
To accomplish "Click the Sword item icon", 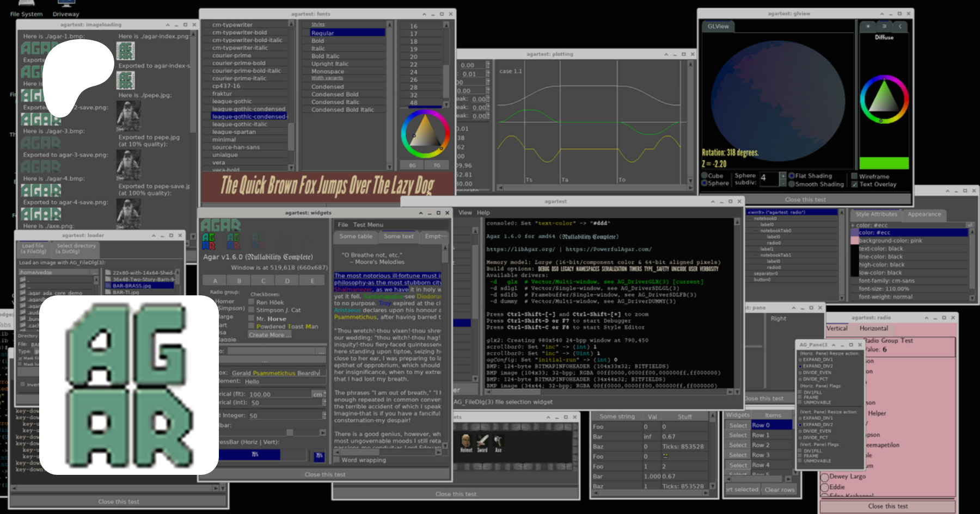I will click(482, 441).
